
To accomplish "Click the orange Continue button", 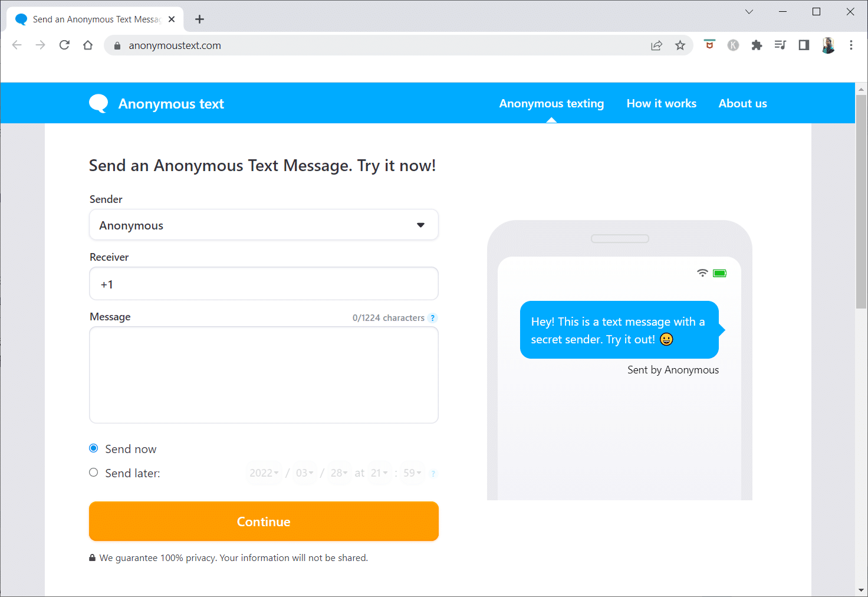I will 264,521.
